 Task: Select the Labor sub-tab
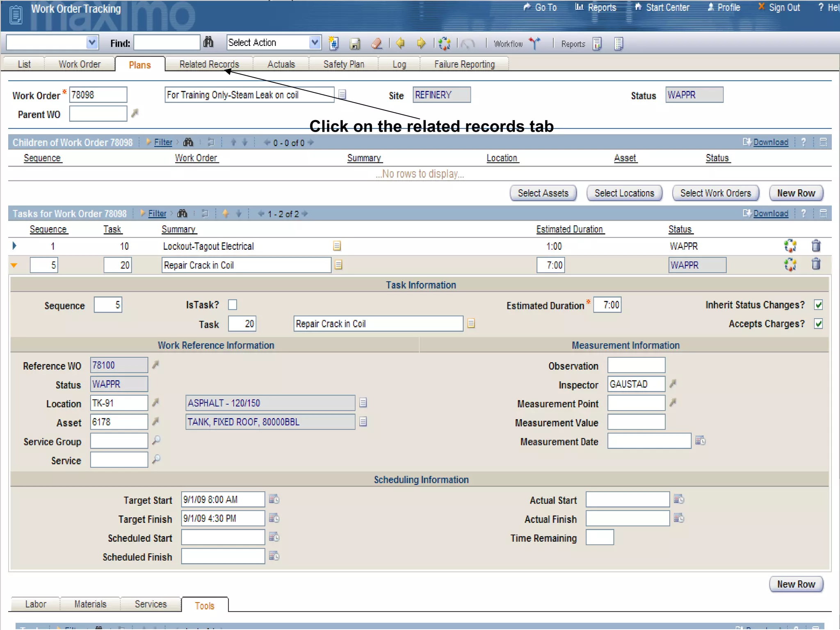pos(36,604)
